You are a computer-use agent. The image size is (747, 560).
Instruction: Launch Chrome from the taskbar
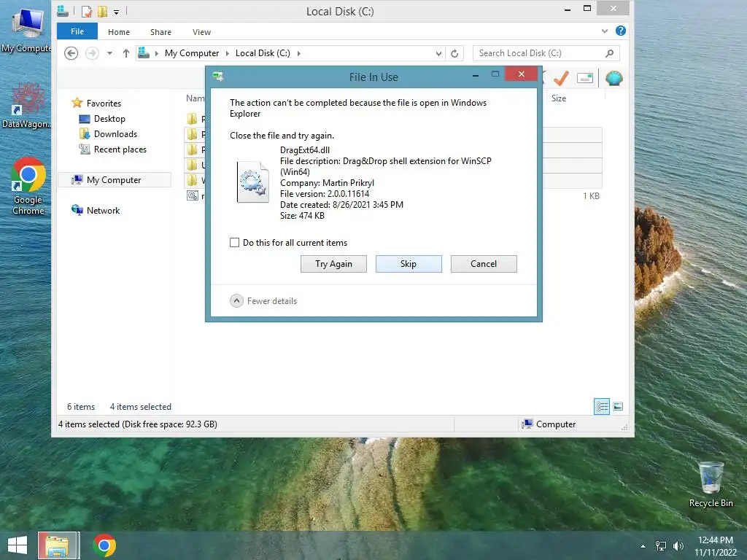[104, 545]
